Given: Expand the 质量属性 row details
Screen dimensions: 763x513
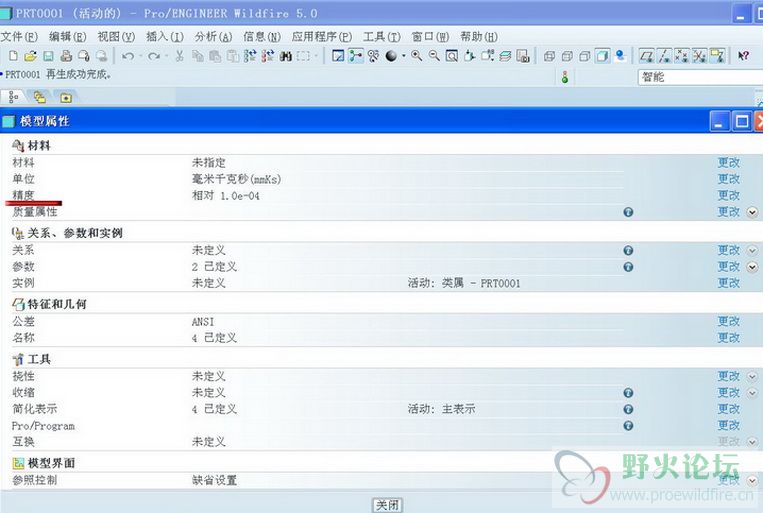Looking at the screenshot, I should (752, 212).
